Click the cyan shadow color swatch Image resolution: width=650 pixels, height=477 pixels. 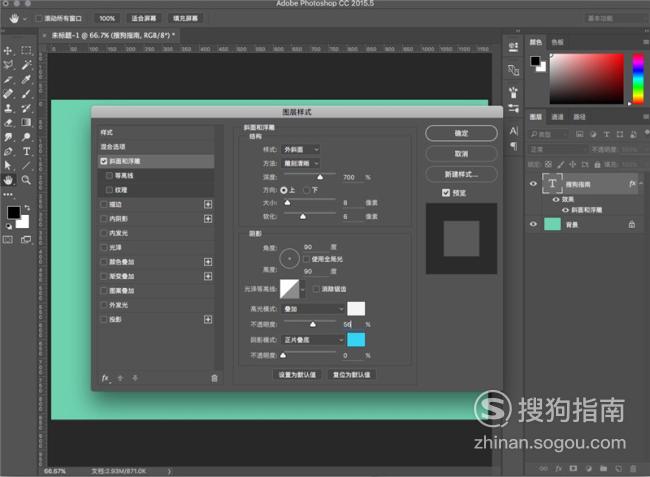coord(356,340)
